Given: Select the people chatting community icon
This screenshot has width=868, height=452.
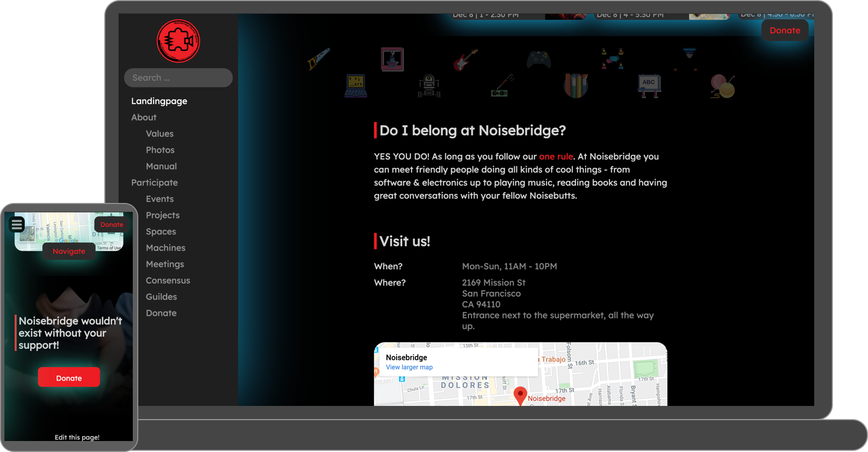Looking at the screenshot, I should pos(612,59).
